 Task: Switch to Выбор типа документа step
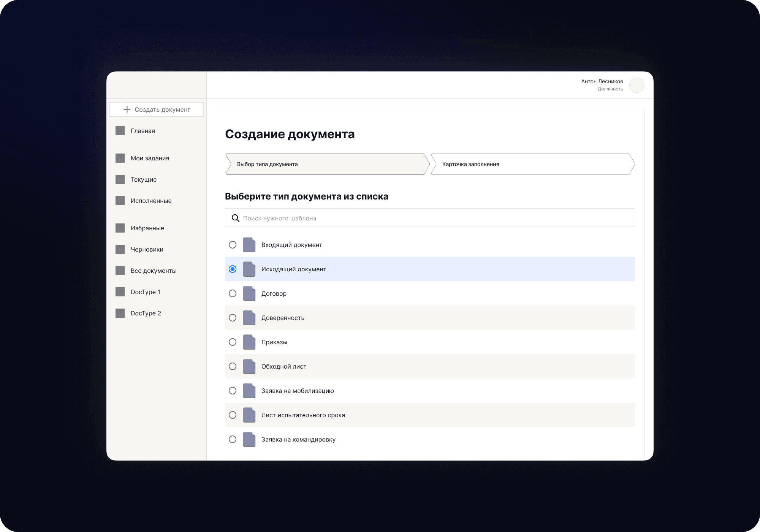pos(327,164)
